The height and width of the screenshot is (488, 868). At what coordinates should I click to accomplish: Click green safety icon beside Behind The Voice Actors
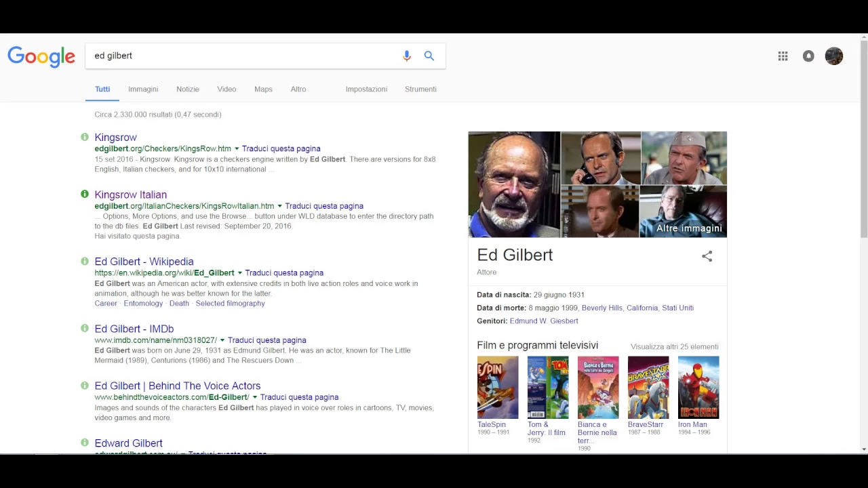[x=85, y=385]
